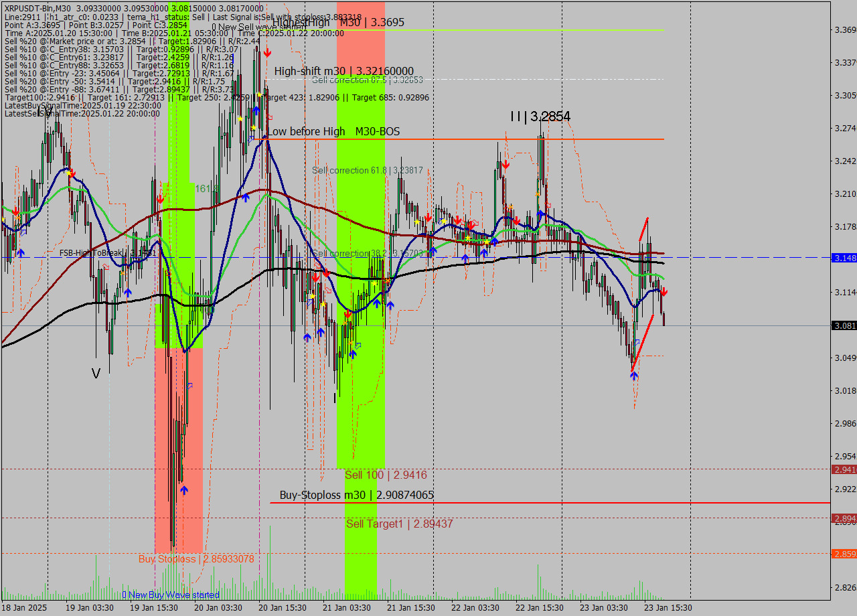Select the 22 Jan 03:30 time axis label
Image resolution: width=857 pixels, height=616 pixels.
click(x=475, y=607)
